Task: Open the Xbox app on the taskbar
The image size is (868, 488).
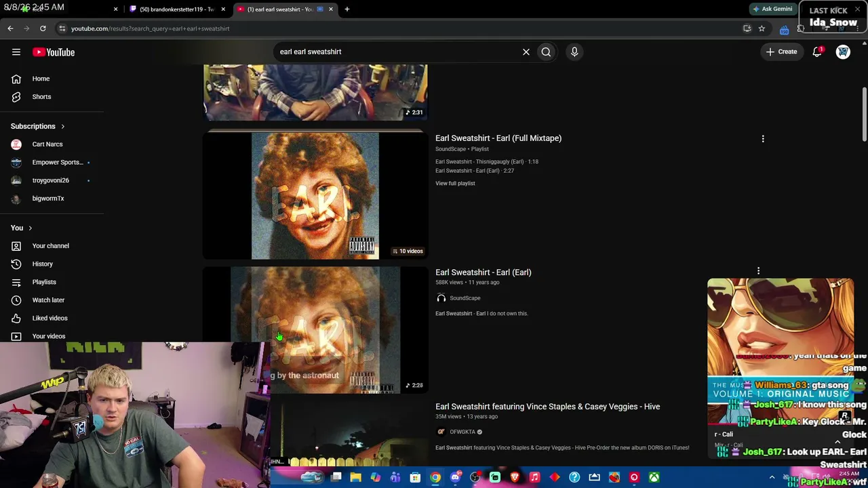Action: [654, 477]
